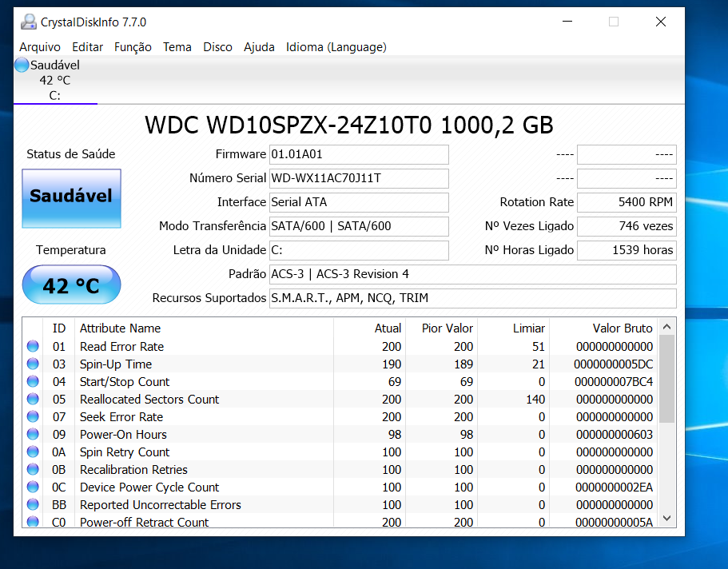Select the Device Power Cycle Count attribute name

coord(149,487)
